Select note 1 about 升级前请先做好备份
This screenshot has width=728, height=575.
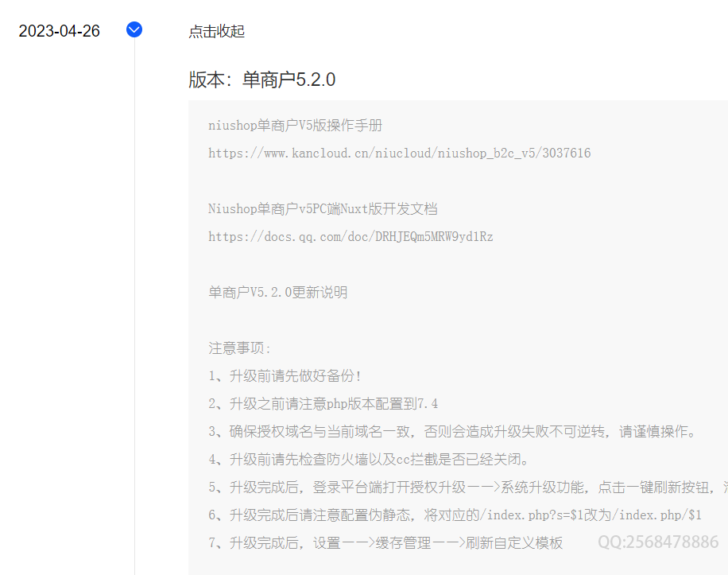pyautogui.click(x=285, y=376)
